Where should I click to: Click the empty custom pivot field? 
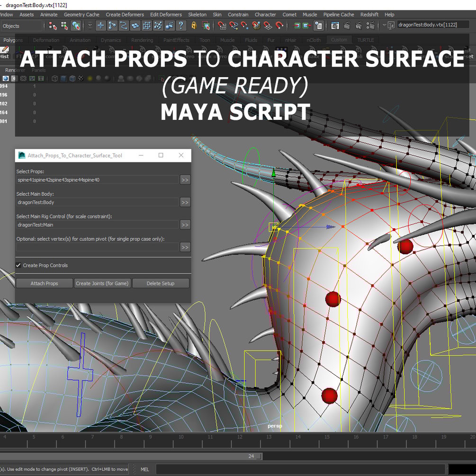[x=97, y=247]
